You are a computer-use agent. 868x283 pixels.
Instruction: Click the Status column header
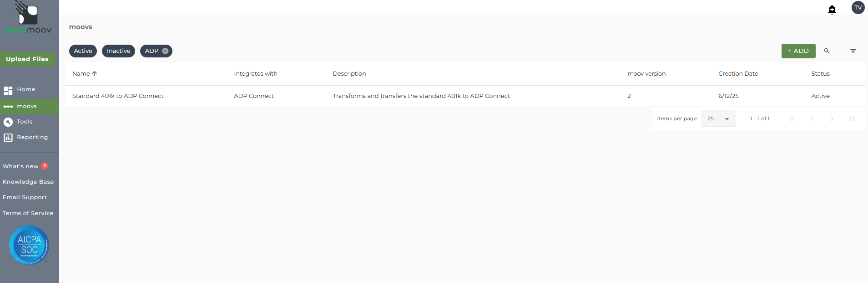pyautogui.click(x=821, y=74)
